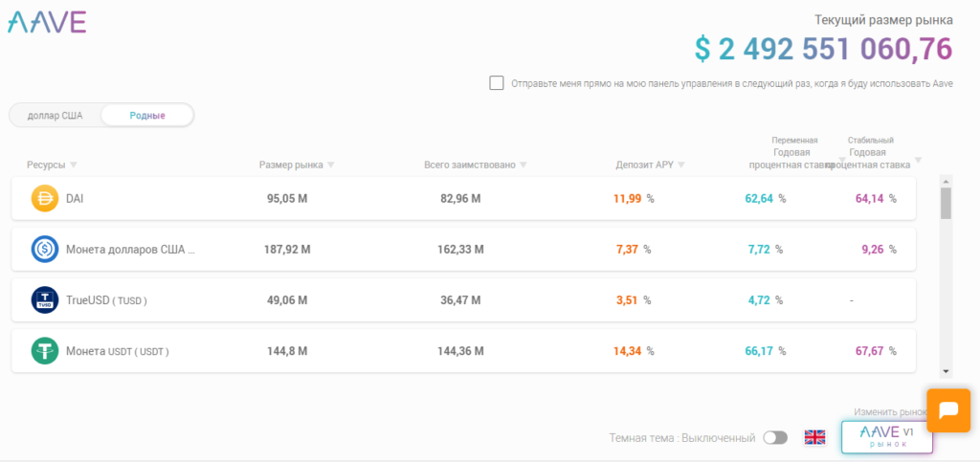This screenshot has width=980, height=463.
Task: Click the DAI coin icon
Action: point(44,199)
